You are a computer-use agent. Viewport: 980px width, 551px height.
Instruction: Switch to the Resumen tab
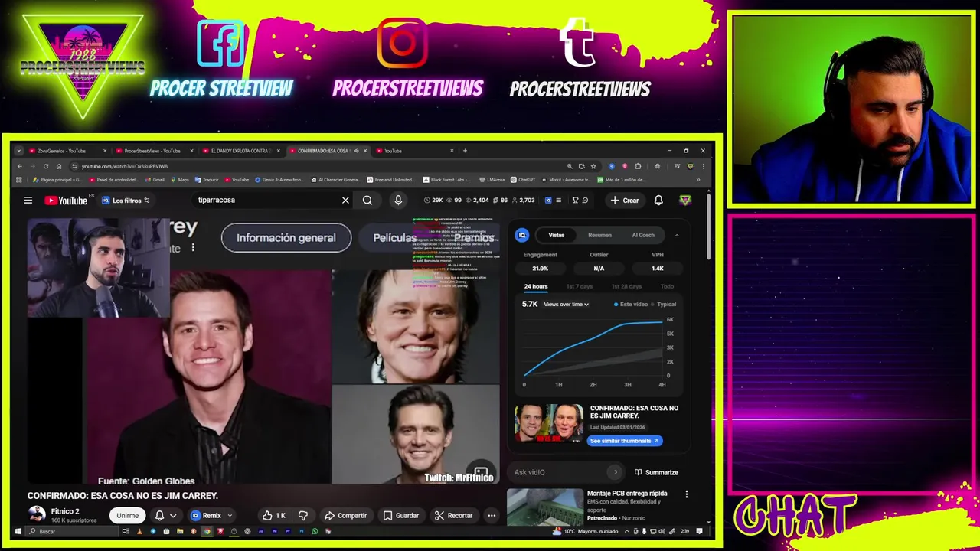coord(599,235)
